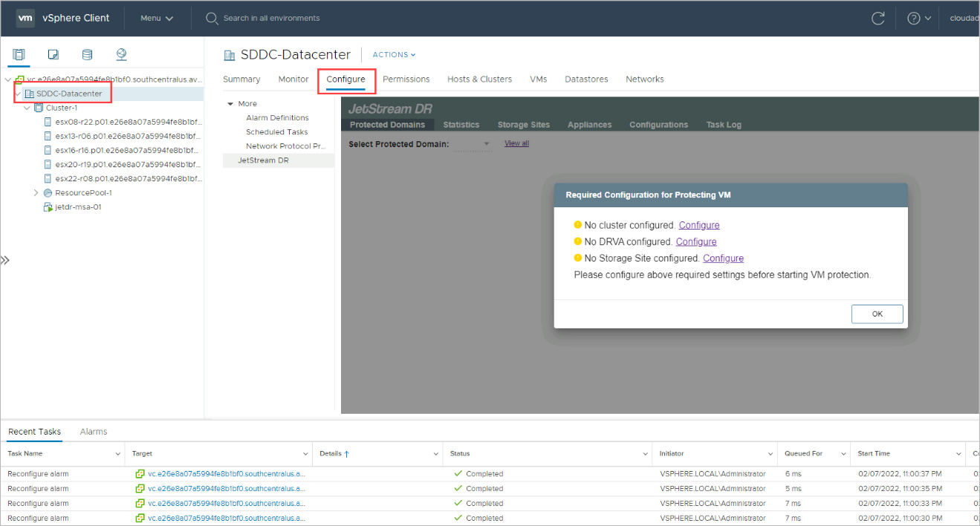Screen dimensions: 980x526
Task: Click the refresh icon in top bar
Action: 877,18
